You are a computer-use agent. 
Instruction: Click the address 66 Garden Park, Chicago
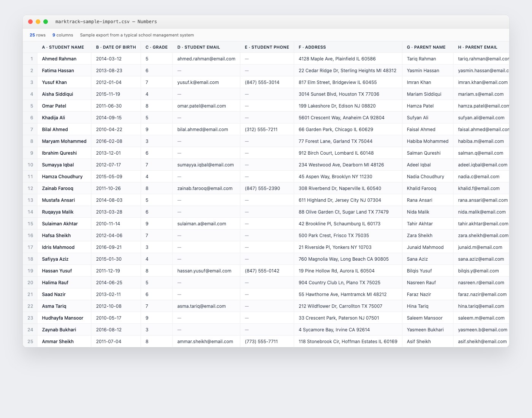348,130
